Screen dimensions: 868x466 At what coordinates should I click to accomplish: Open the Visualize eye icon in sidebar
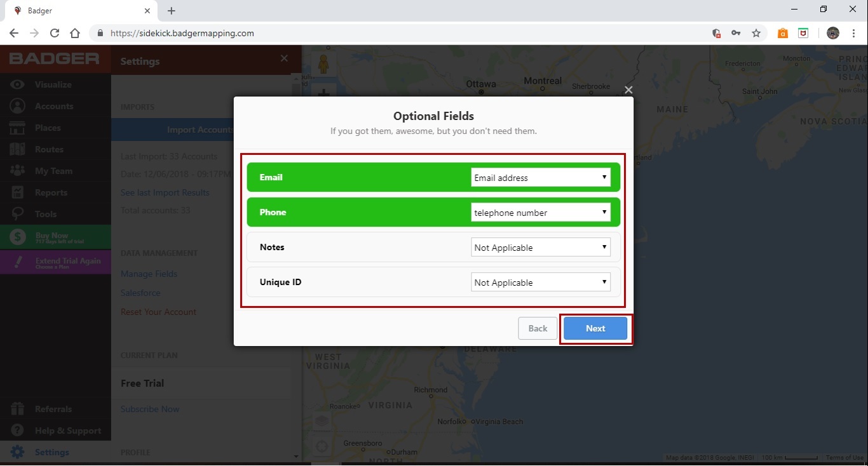coord(18,84)
